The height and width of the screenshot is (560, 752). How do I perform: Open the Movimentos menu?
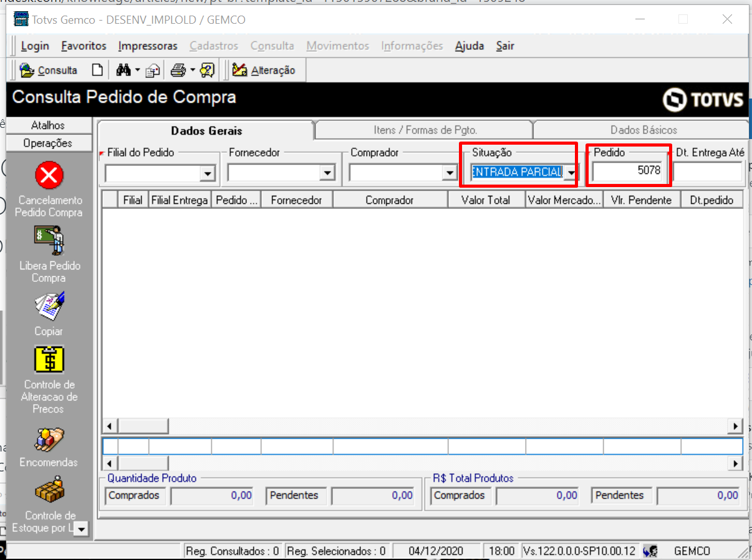337,46
